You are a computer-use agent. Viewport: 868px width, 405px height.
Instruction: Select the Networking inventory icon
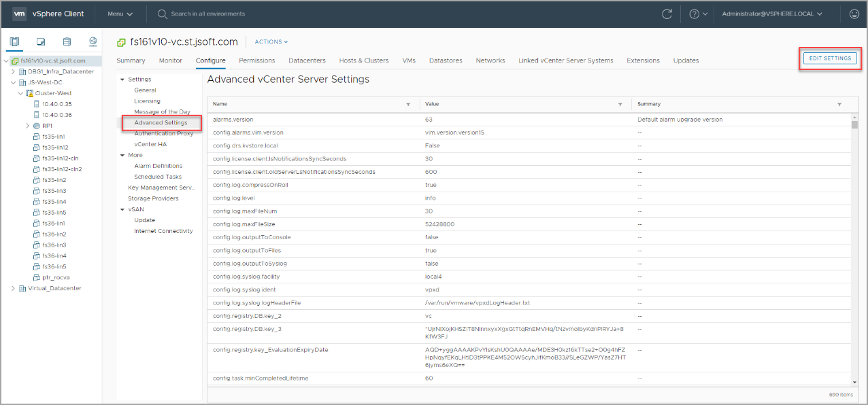[x=93, y=42]
